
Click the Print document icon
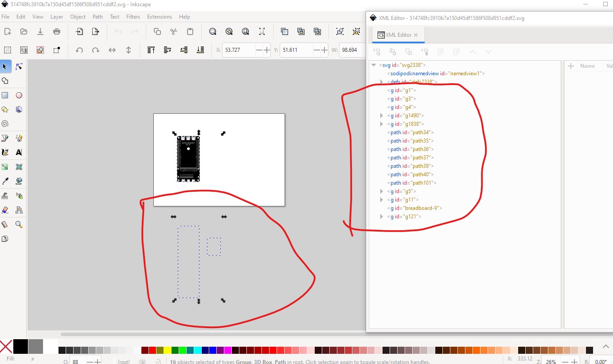click(x=57, y=31)
